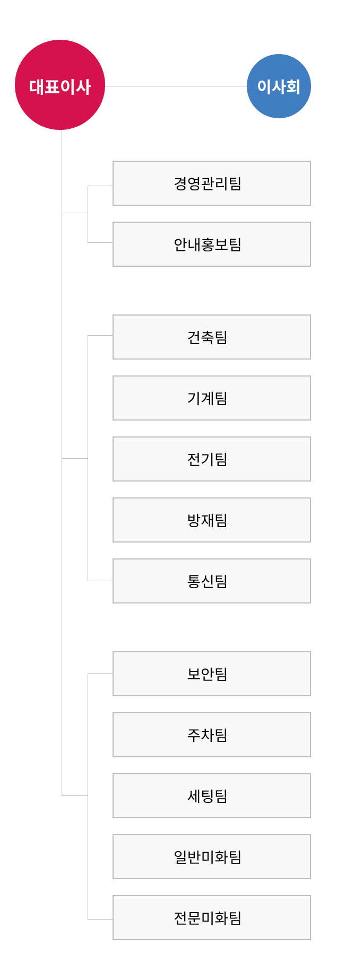Click the 이사회 text label
The height and width of the screenshot is (980, 345).
[279, 86]
